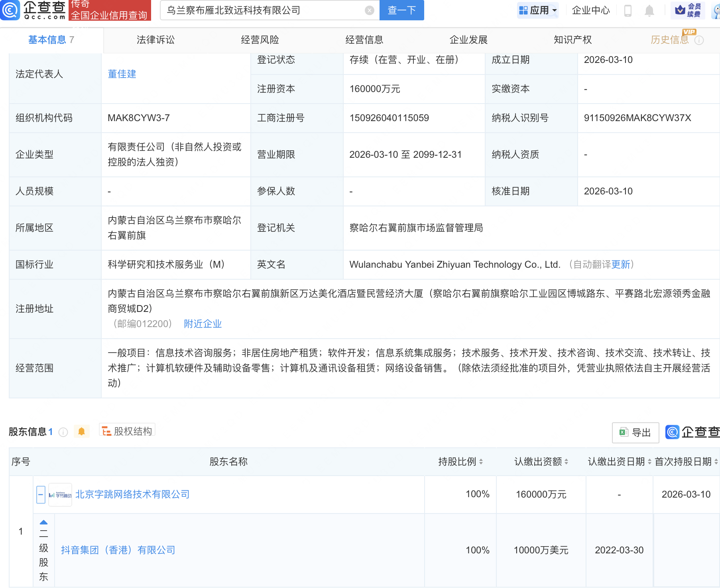
Task: Click info icon beside 历史信息 tab
Action: click(x=699, y=40)
